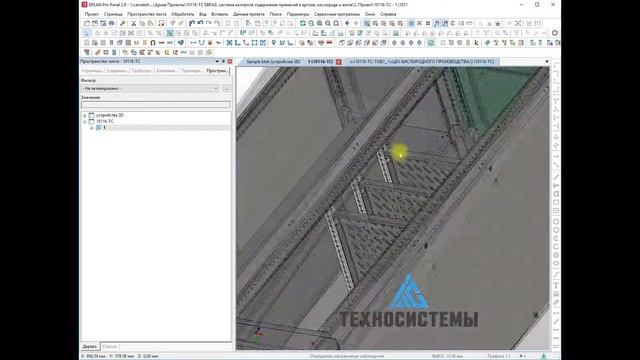Click the Omega symbol toolbar icon

pos(153,42)
